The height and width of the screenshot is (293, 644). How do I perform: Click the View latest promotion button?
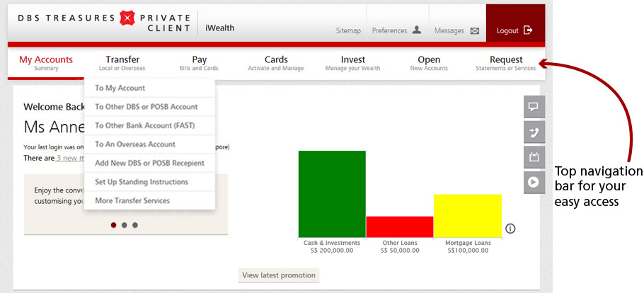[x=279, y=275]
